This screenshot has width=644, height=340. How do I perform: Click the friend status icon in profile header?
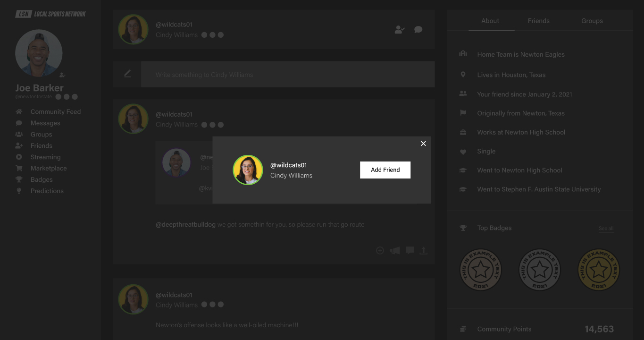pyautogui.click(x=400, y=30)
